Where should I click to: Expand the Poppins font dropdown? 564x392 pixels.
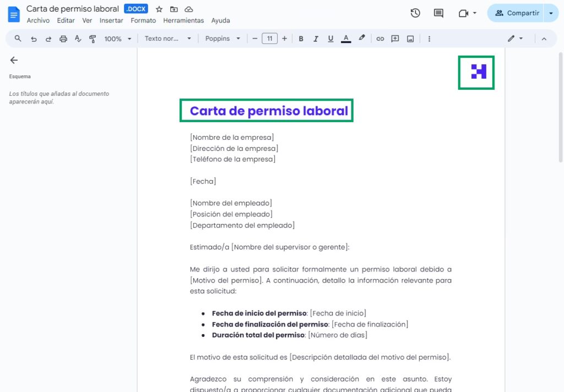(x=223, y=39)
